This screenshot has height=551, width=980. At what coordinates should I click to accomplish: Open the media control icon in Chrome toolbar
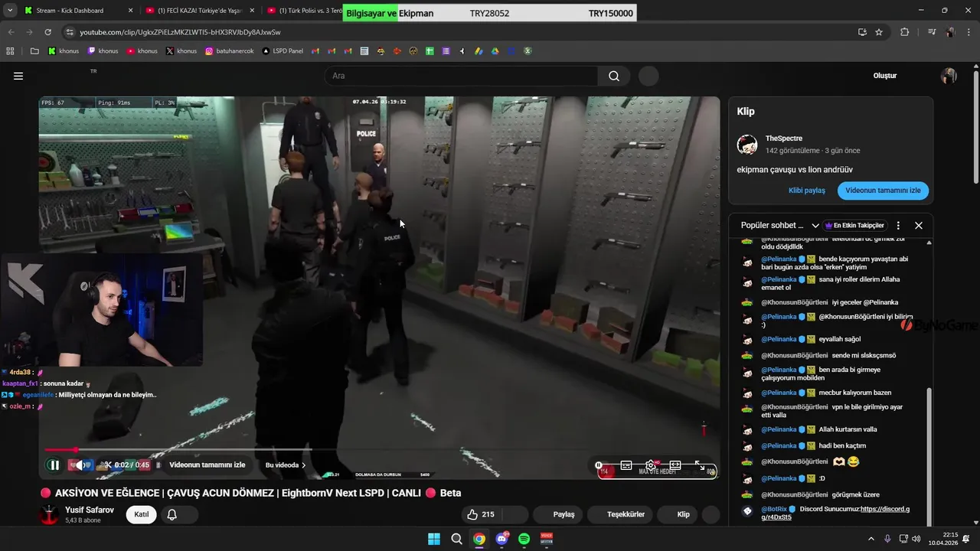(x=932, y=32)
